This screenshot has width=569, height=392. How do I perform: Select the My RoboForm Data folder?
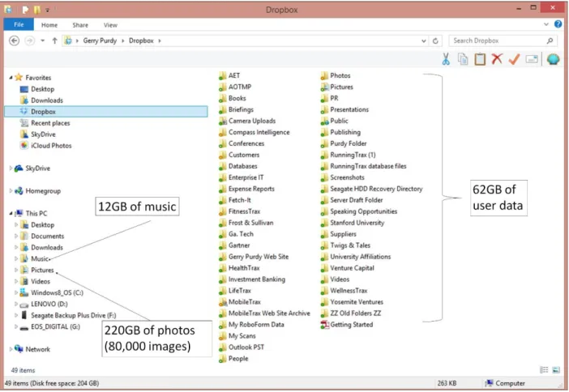(x=251, y=325)
